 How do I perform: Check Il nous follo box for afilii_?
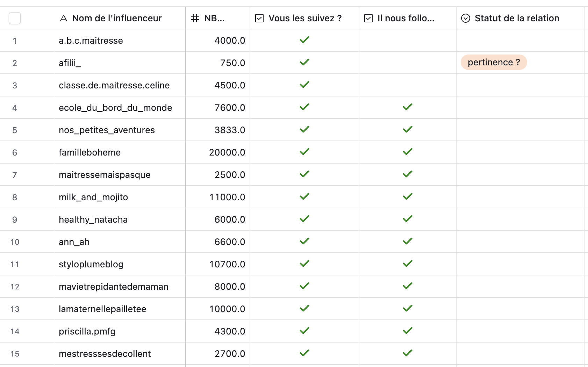tap(407, 63)
